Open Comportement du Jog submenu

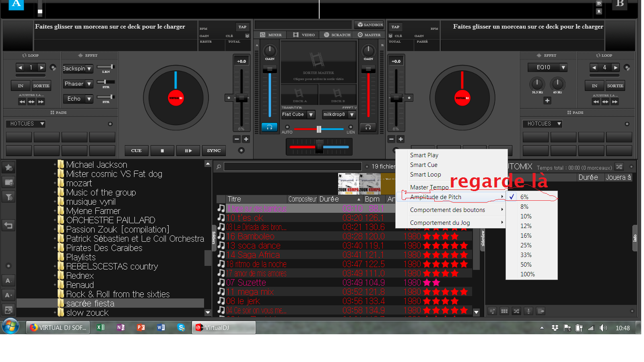click(451, 223)
